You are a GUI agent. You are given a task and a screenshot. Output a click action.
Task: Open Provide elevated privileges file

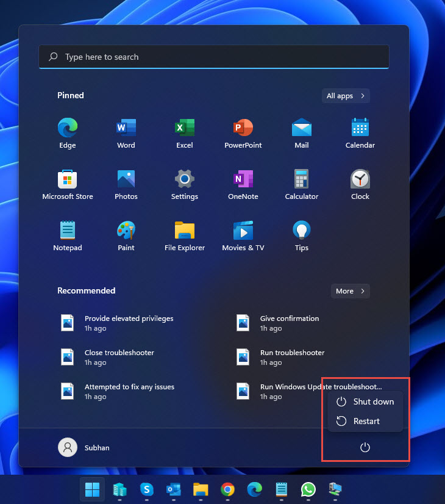click(117, 323)
